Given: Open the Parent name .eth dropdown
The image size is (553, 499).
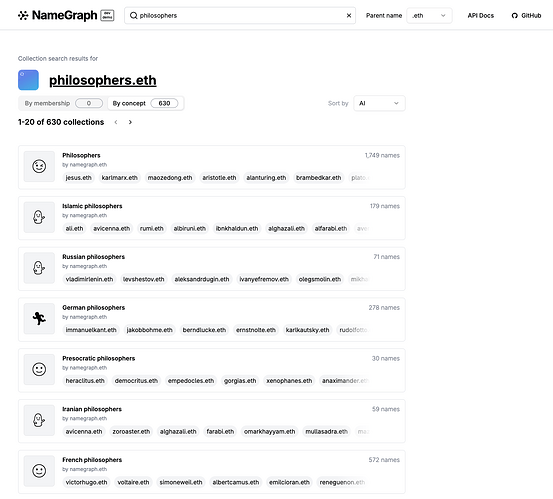Looking at the screenshot, I should (x=429, y=16).
